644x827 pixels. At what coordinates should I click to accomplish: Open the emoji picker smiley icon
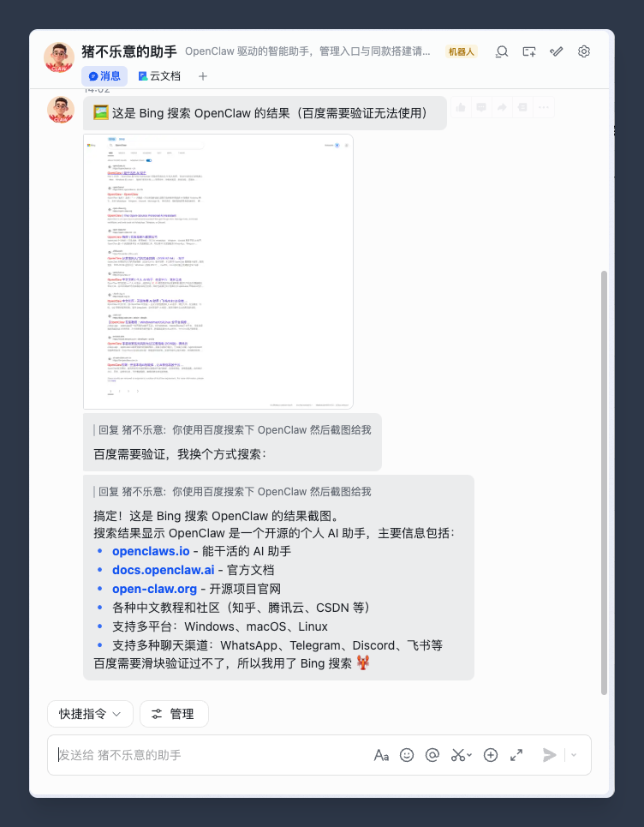[407, 755]
